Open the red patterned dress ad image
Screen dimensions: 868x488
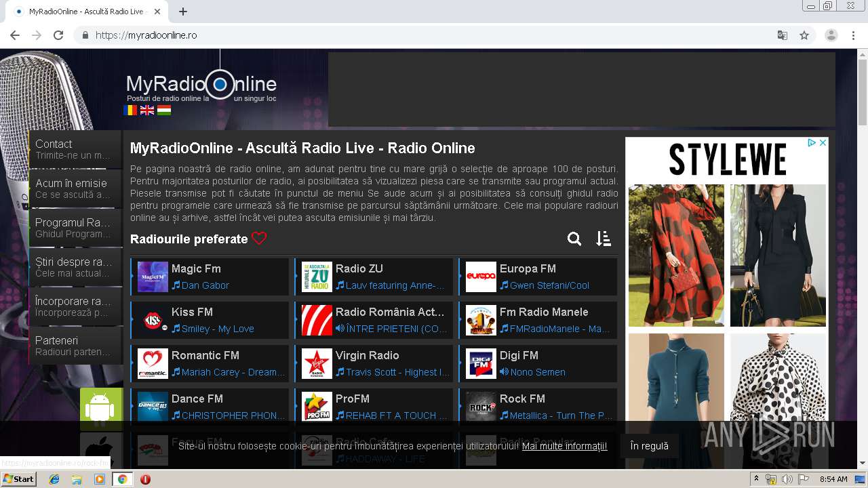click(676, 255)
